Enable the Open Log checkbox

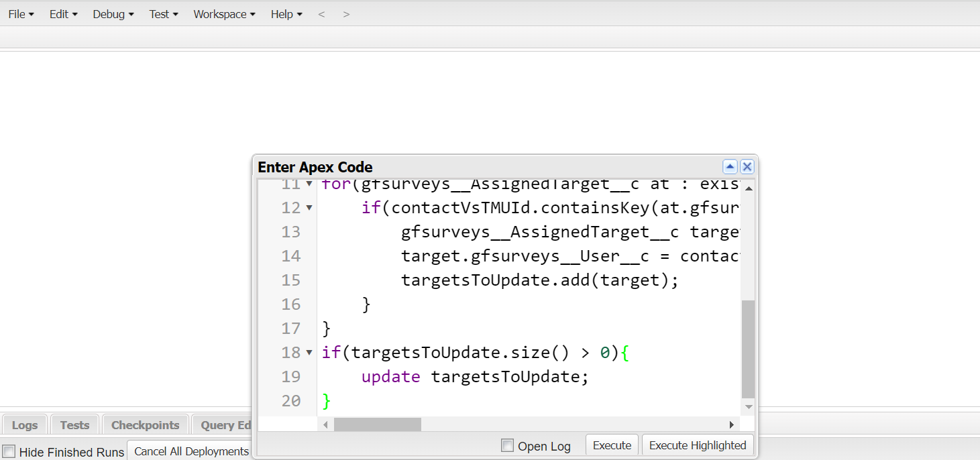pos(508,446)
